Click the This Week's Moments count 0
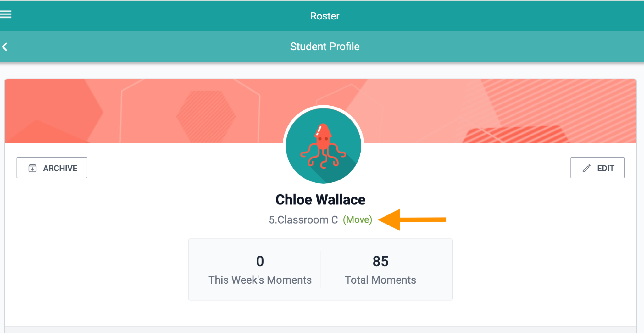 coord(260,261)
